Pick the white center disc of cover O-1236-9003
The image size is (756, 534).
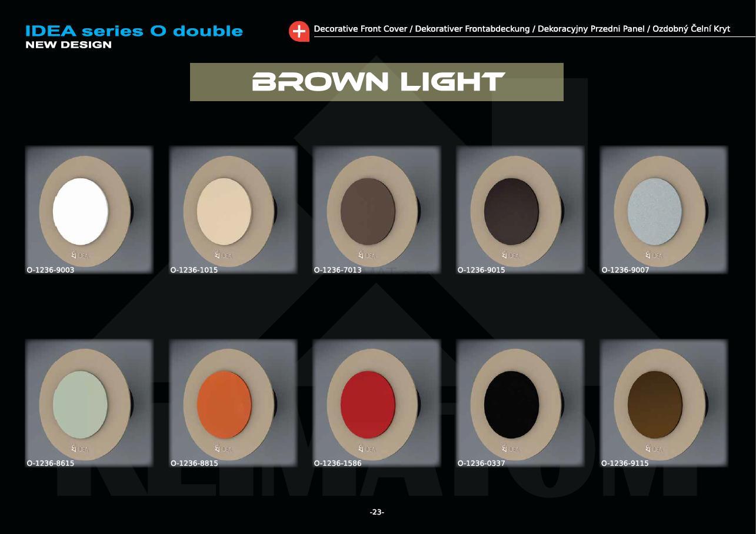tap(81, 212)
